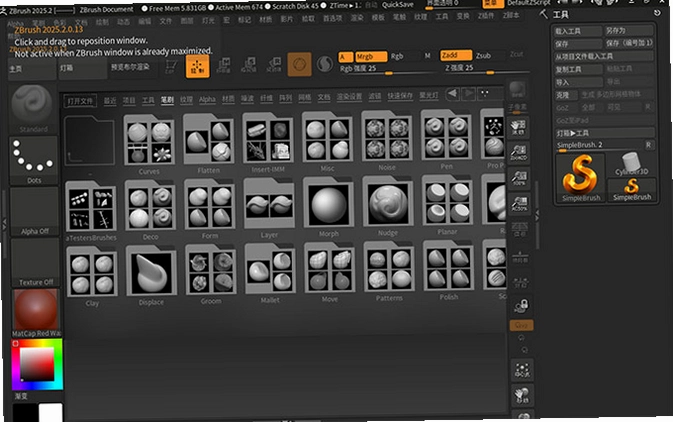Select the Rotate transform icon in top shelf
The width and height of the screenshot is (673, 422).
(274, 64)
